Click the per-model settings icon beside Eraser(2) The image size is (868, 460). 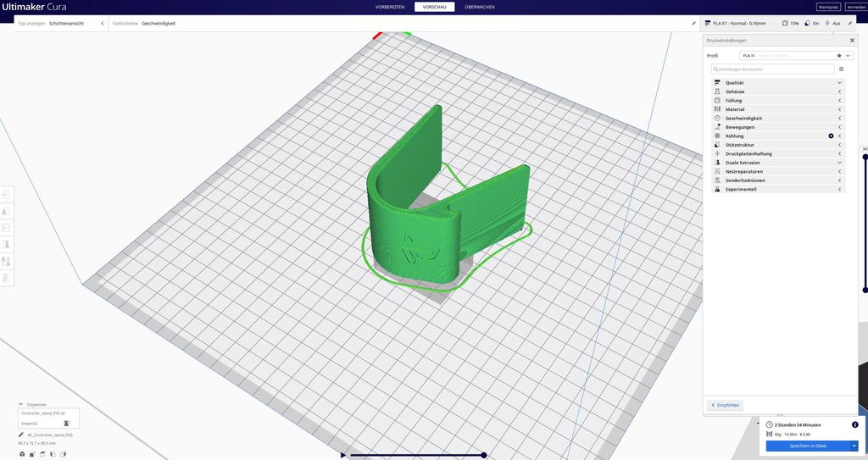click(66, 424)
